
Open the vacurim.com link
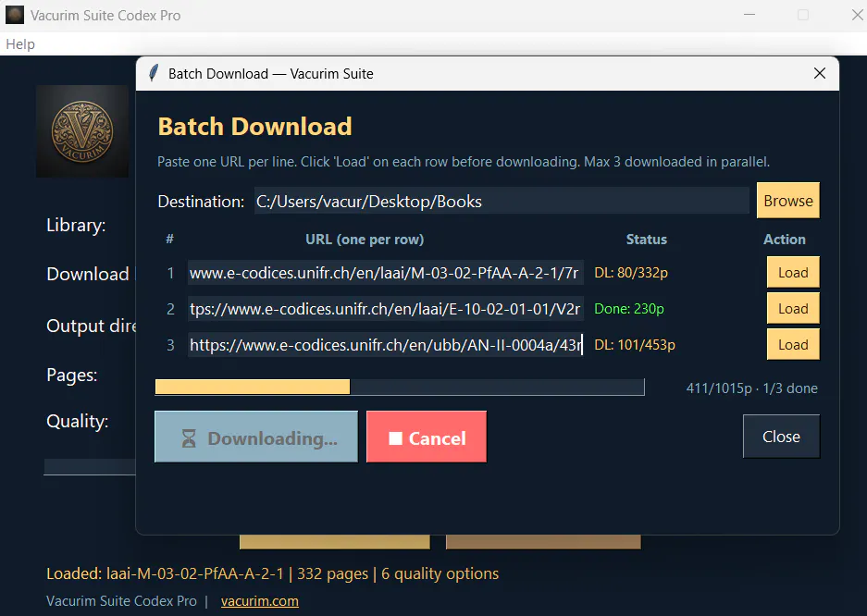(x=260, y=601)
